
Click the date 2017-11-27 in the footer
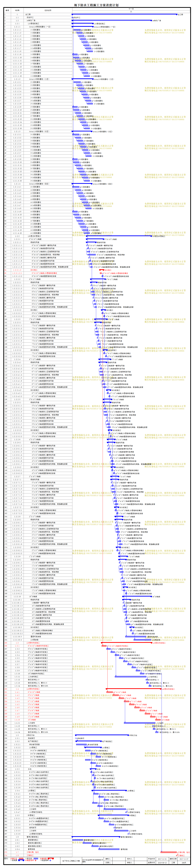pos(184,859)
